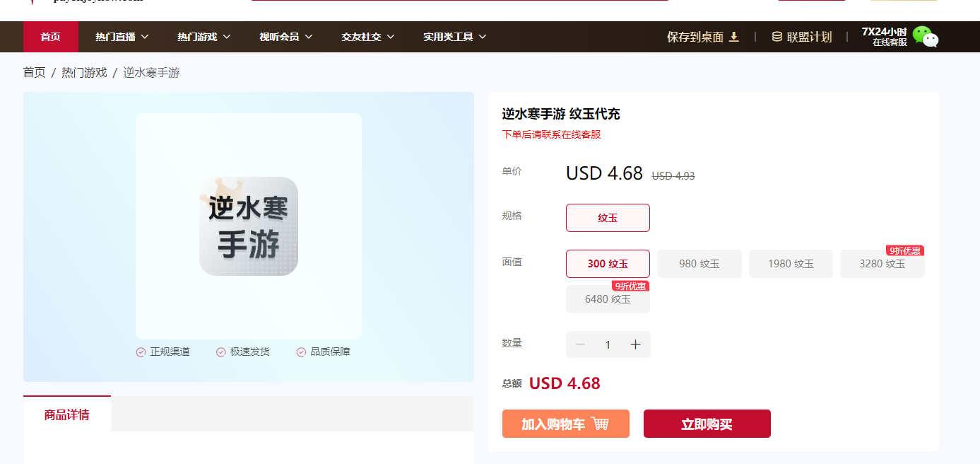
Task: Click the shopping cart icon on 加入购物车
Action: (x=600, y=424)
